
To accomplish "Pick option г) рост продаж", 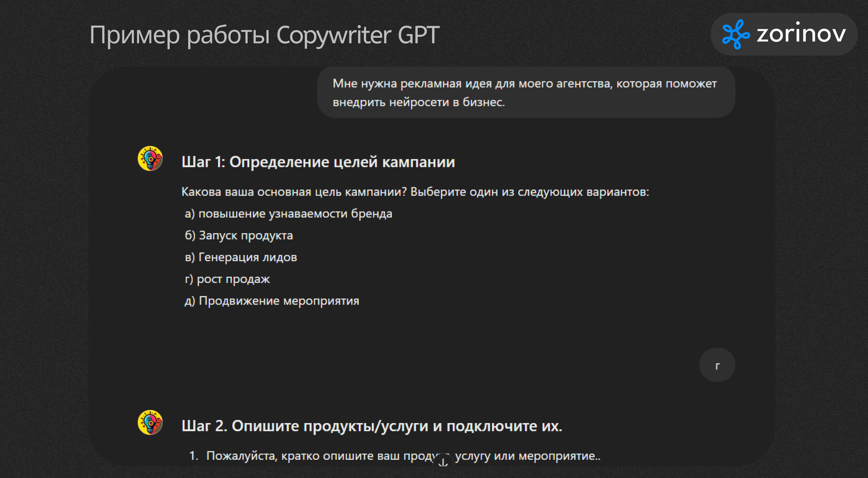I will 227,279.
